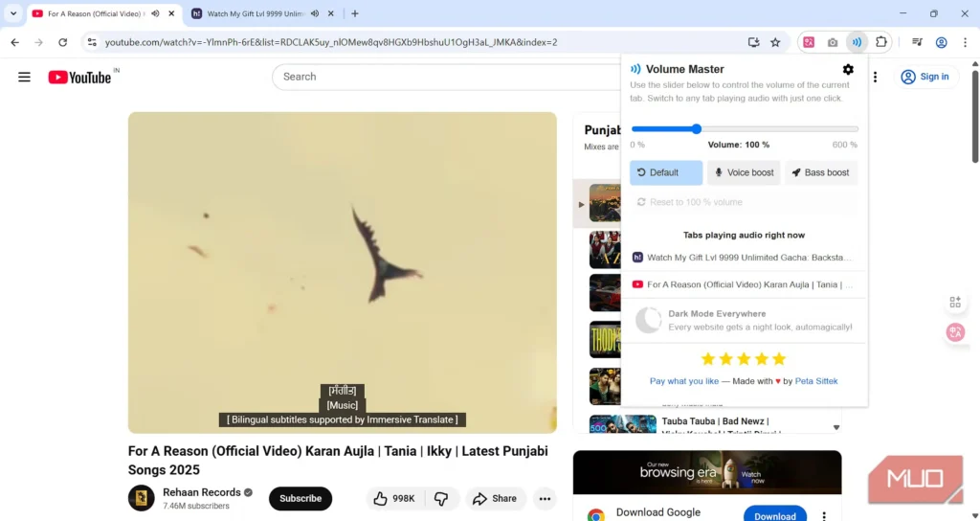Click the Volume Master volume slider
The width and height of the screenshot is (980, 521).
pyautogui.click(x=697, y=128)
